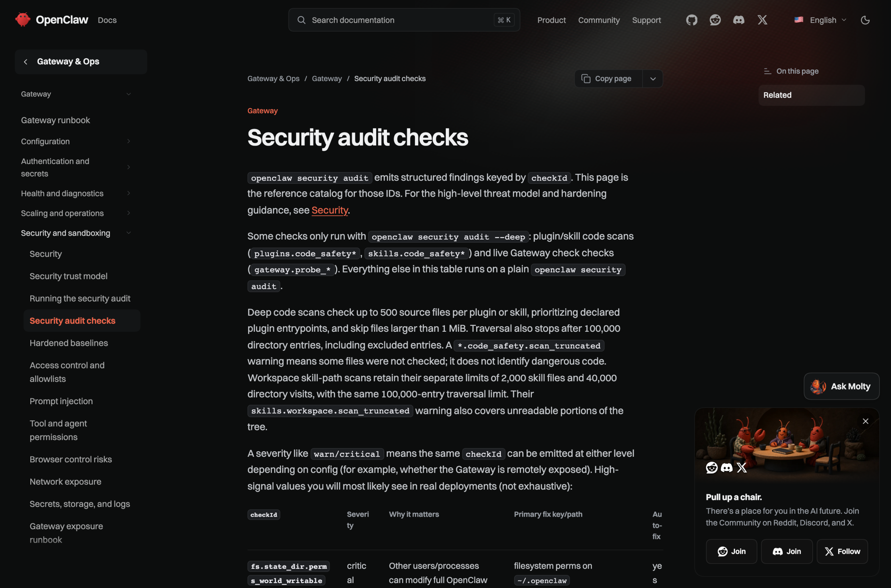Open Running the security audit page

pyautogui.click(x=80, y=298)
